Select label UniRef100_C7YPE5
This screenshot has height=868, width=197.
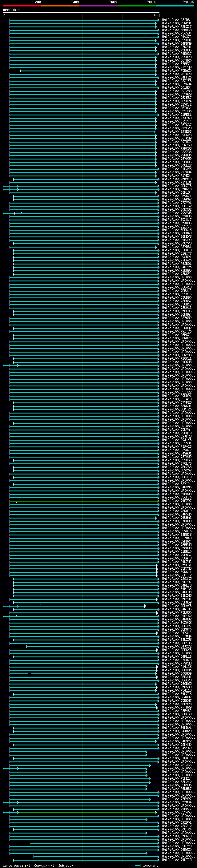pyautogui.click(x=177, y=403)
